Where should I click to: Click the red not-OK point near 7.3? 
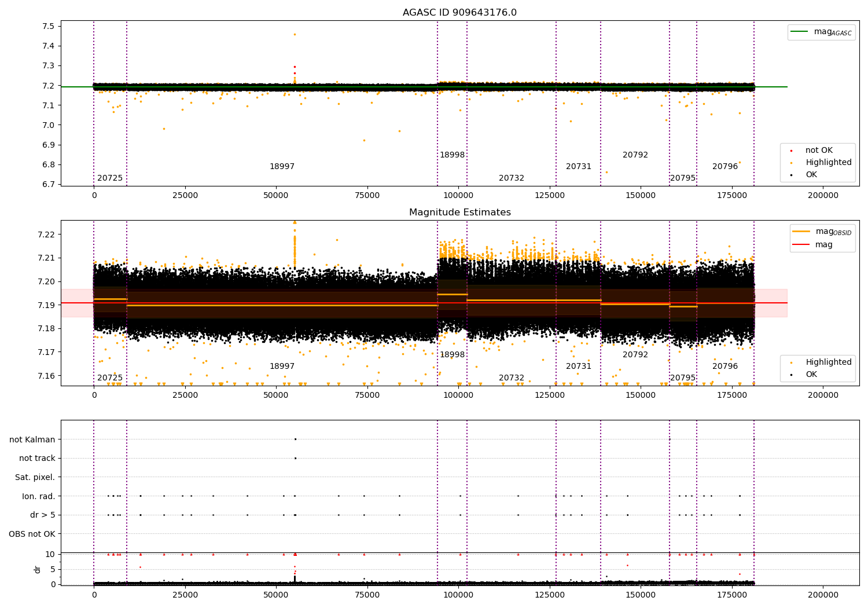(x=295, y=67)
